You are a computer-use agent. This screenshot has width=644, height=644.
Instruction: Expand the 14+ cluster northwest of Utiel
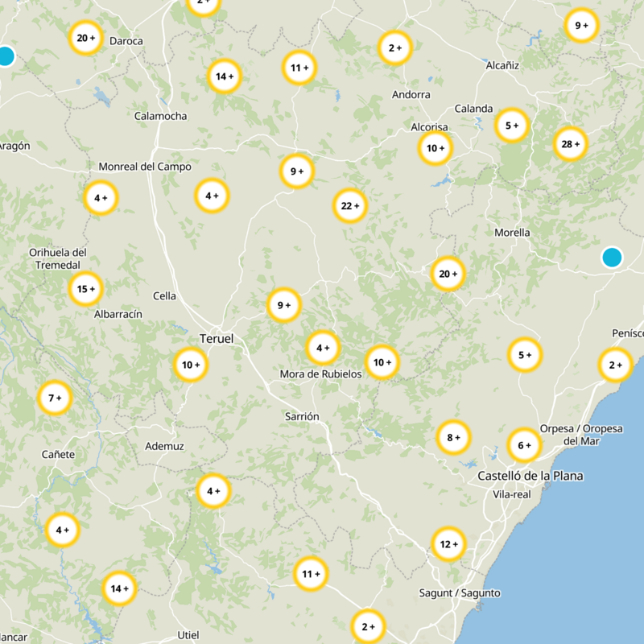point(119,588)
